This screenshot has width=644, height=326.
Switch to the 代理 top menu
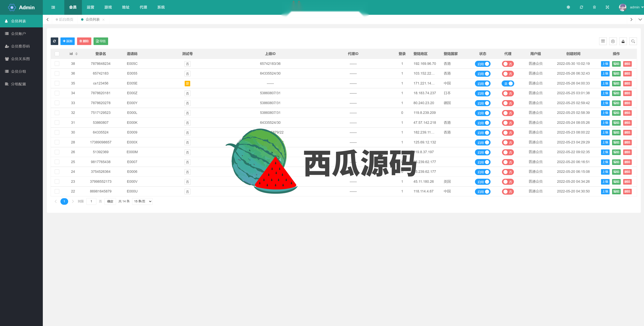[143, 7]
